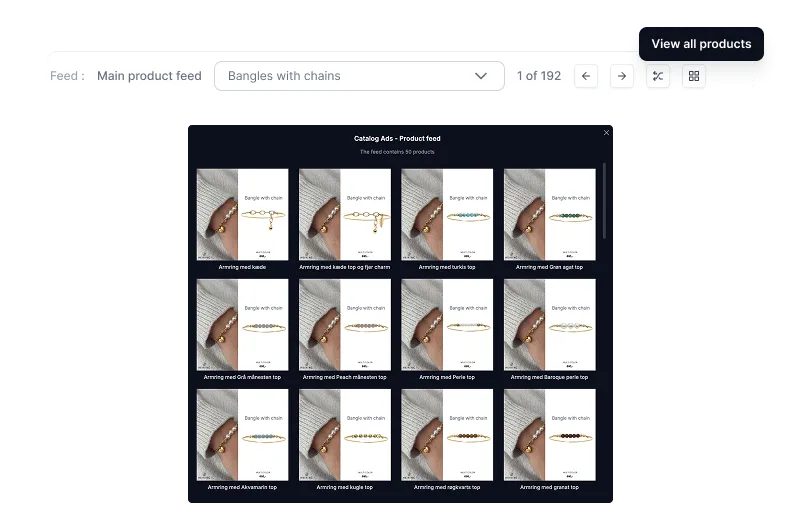Go to the previous product arrow

[586, 76]
